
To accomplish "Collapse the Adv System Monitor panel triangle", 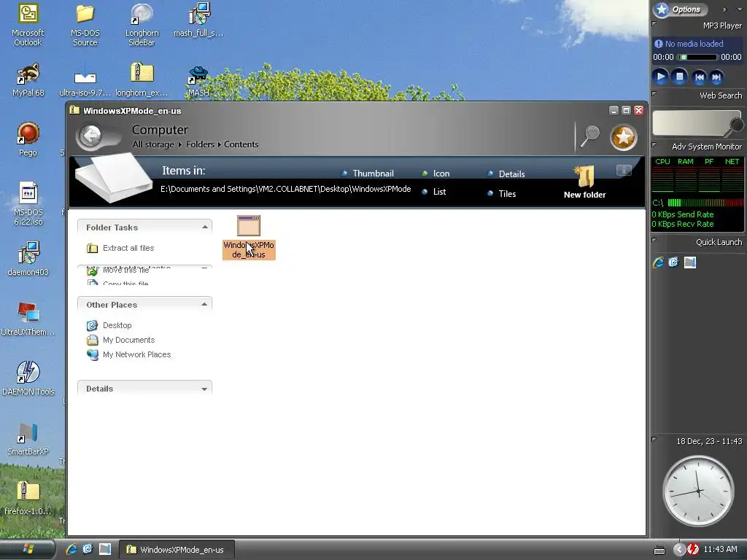I will click(x=654, y=144).
